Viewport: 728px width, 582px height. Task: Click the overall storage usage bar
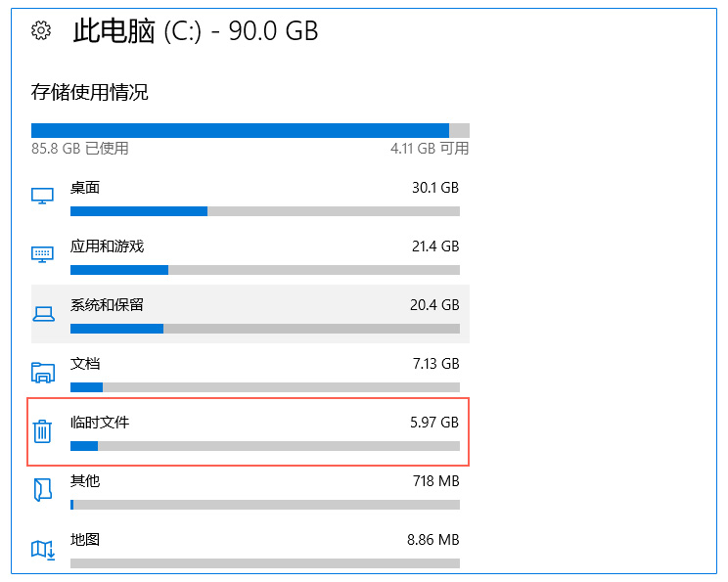tap(250, 130)
